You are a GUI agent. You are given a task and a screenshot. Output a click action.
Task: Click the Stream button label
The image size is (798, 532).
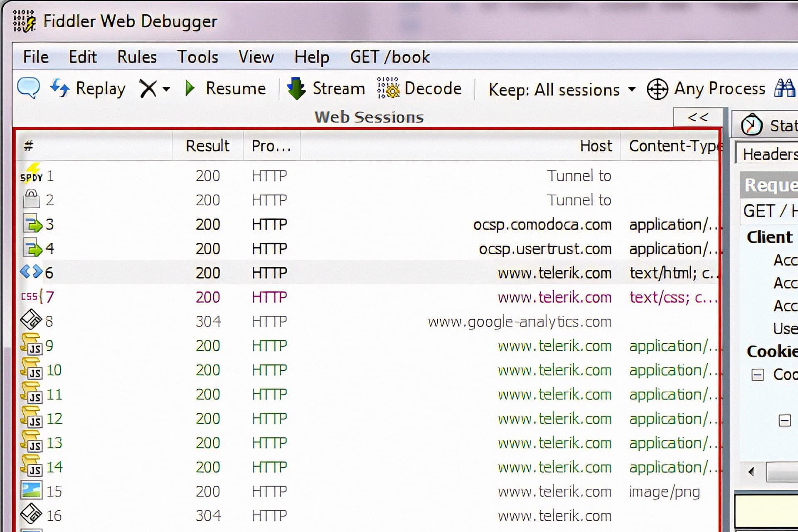pos(339,89)
